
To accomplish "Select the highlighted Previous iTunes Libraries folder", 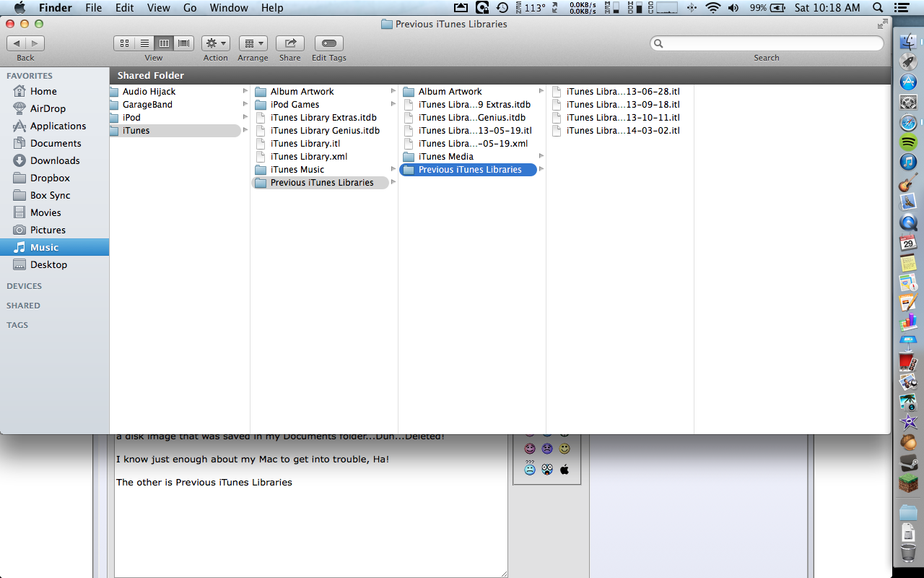I will (468, 170).
